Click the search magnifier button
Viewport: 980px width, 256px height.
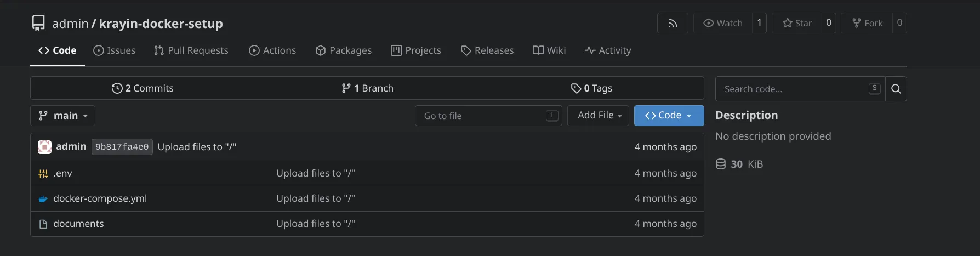click(x=896, y=89)
